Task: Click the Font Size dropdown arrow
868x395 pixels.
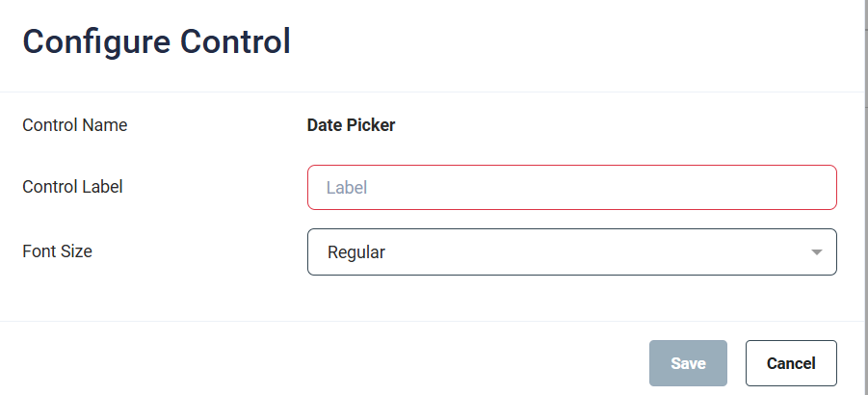Action: [816, 252]
